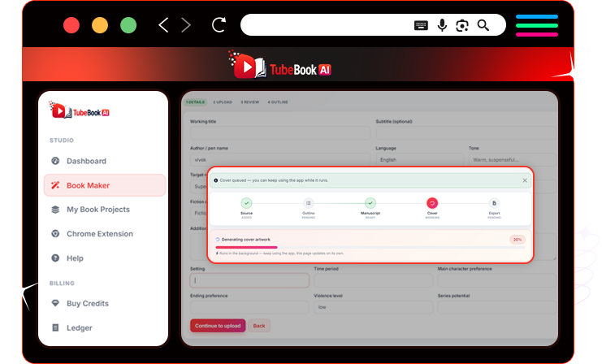
Task: Click the Continue to upload button
Action: point(218,326)
